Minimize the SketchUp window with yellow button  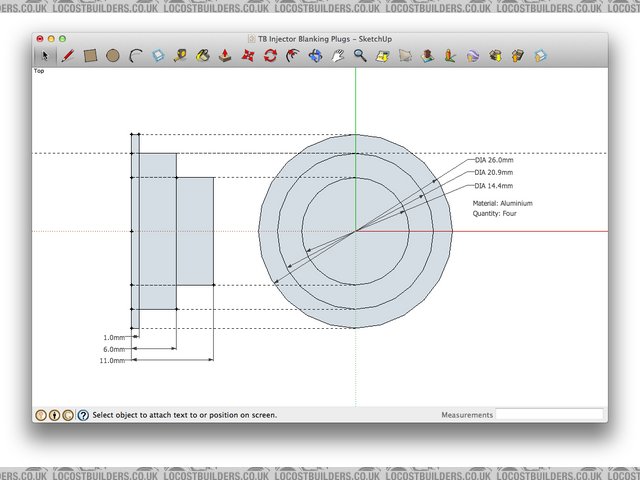pyautogui.click(x=50, y=38)
